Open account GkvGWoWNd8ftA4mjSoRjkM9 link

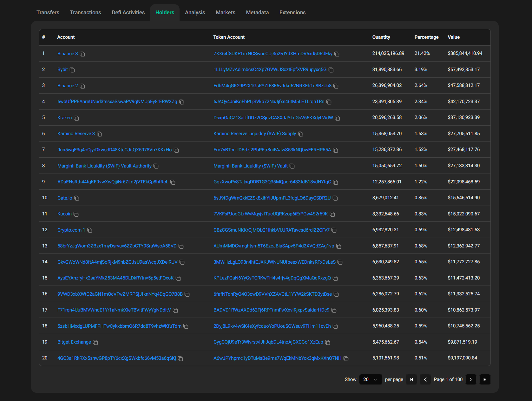point(117,262)
